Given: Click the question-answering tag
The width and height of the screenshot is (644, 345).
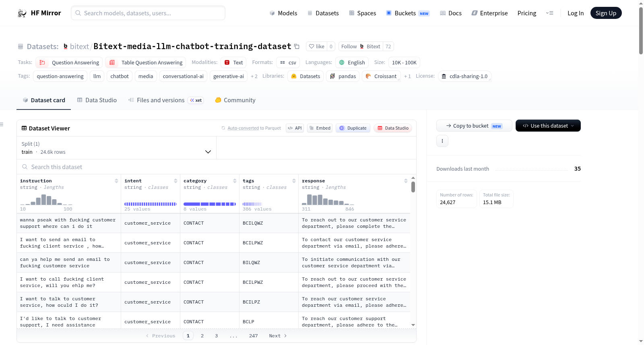Looking at the screenshot, I should 60,76.
